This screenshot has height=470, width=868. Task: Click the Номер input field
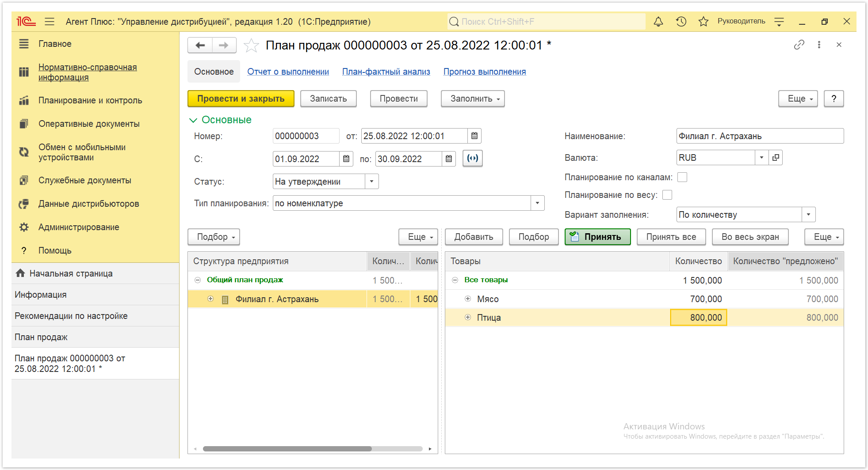[306, 136]
